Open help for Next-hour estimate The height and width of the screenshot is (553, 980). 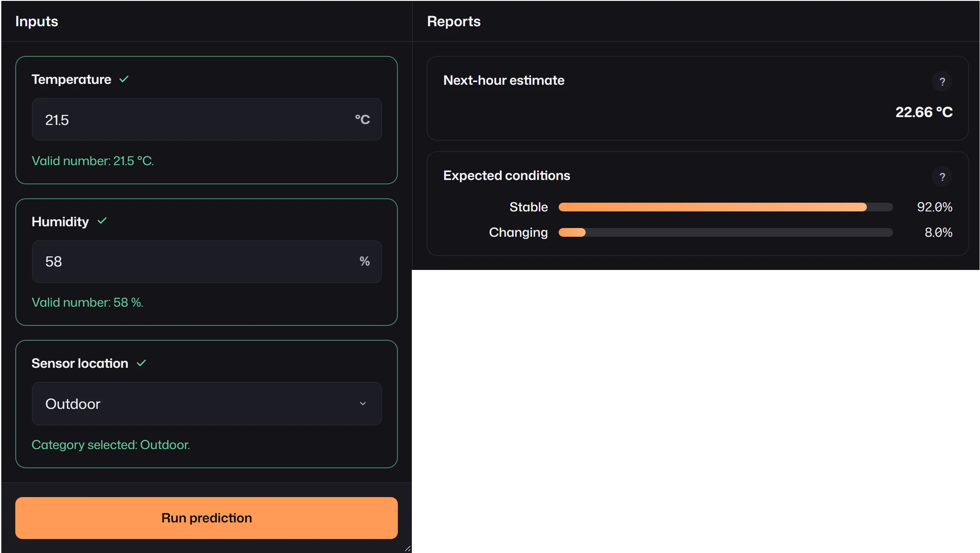point(942,82)
